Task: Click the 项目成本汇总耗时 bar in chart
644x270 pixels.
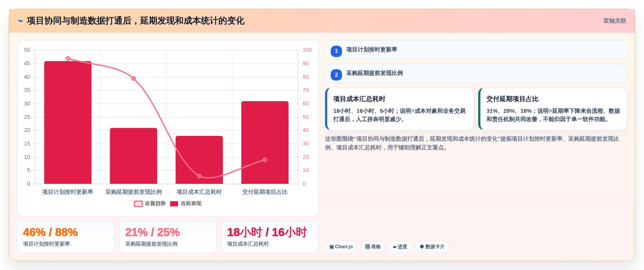Action: [199, 160]
